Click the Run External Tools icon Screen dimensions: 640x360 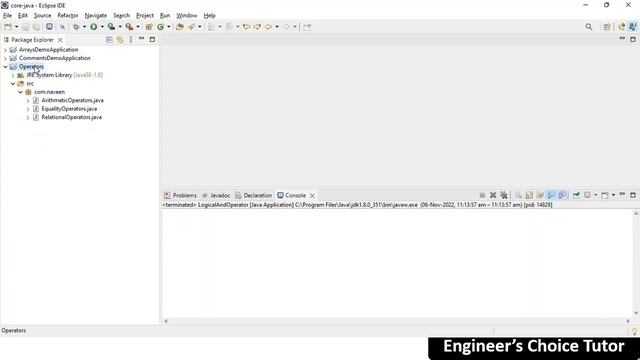click(x=129, y=27)
